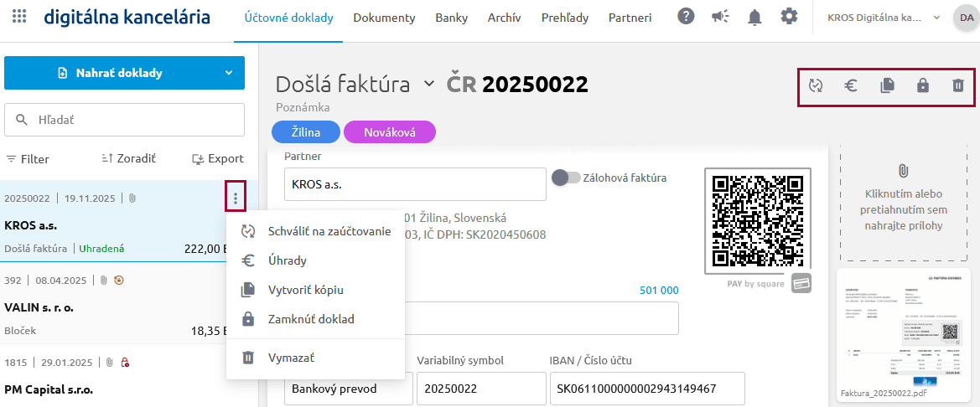
Task: Open the help question mark icon
Action: [686, 17]
